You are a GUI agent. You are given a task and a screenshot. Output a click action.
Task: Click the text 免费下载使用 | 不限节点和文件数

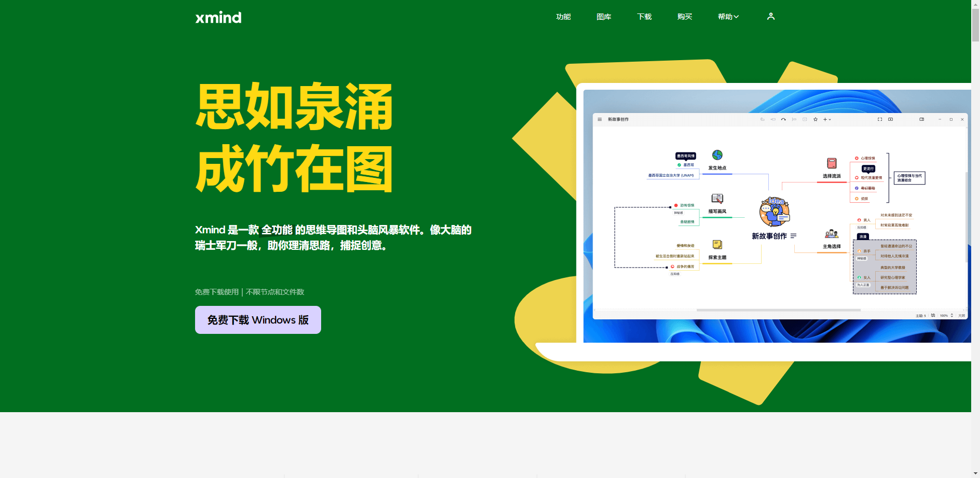(x=250, y=292)
